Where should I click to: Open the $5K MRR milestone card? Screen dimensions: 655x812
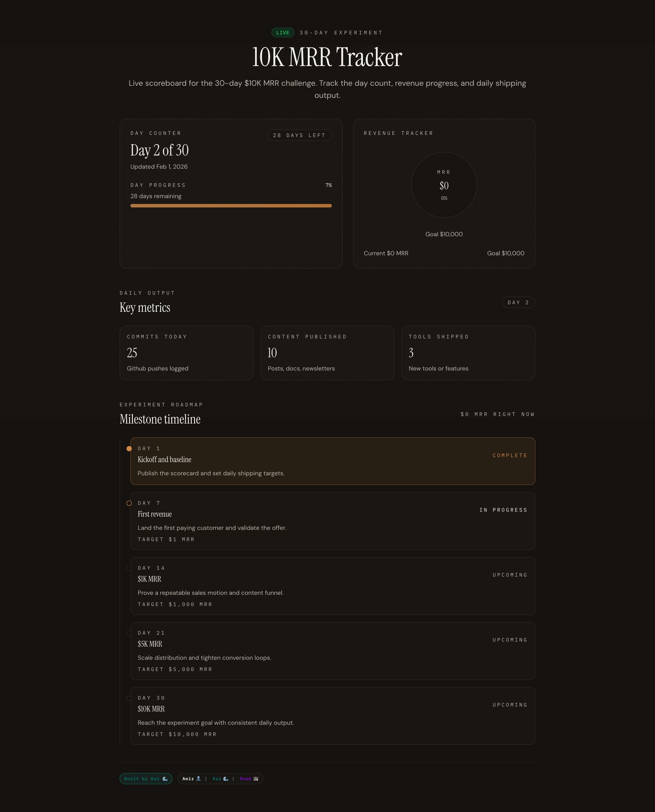click(x=333, y=651)
